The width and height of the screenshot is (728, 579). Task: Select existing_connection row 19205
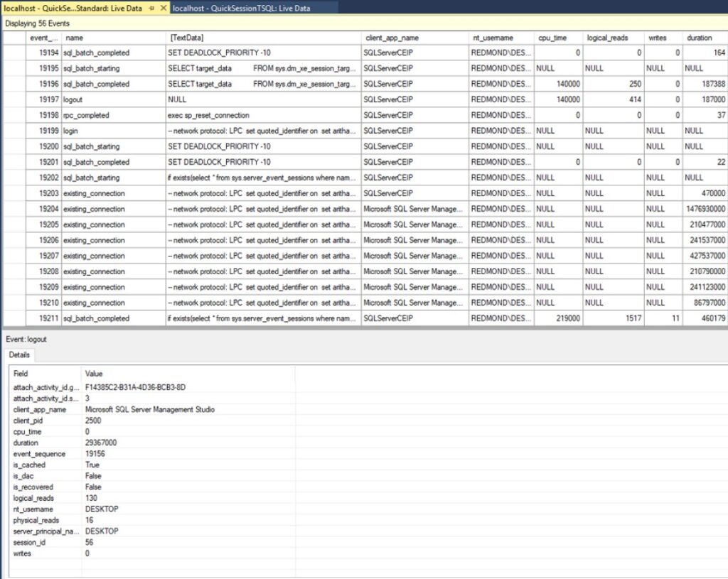click(365, 224)
